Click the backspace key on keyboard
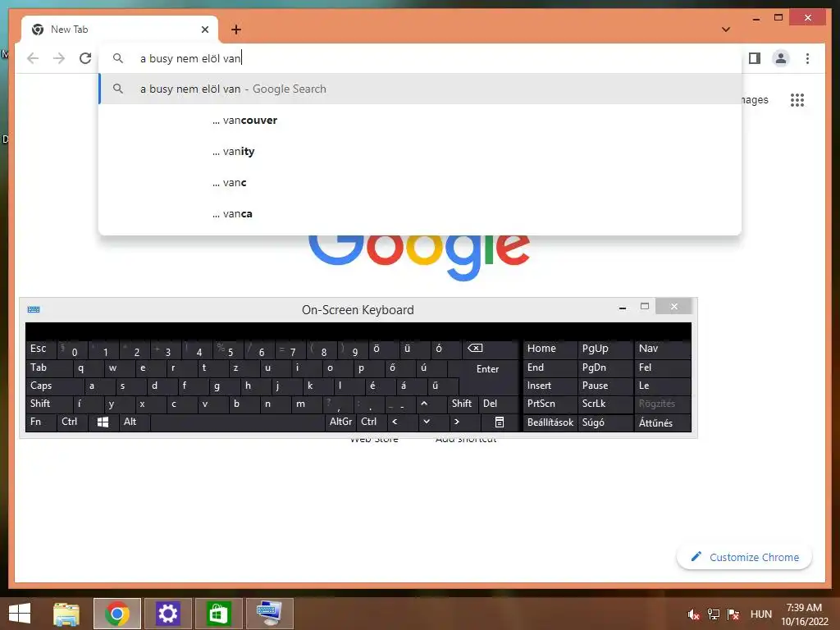Image resolution: width=840 pixels, height=630 pixels. (490, 349)
